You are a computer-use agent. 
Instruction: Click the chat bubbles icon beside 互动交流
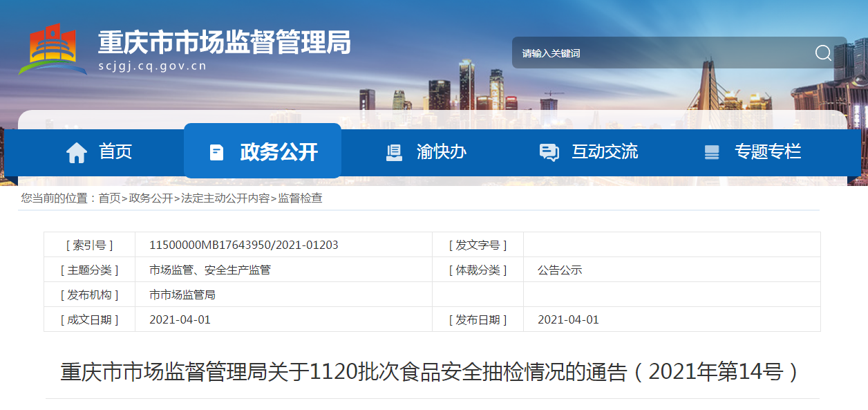pos(549,152)
